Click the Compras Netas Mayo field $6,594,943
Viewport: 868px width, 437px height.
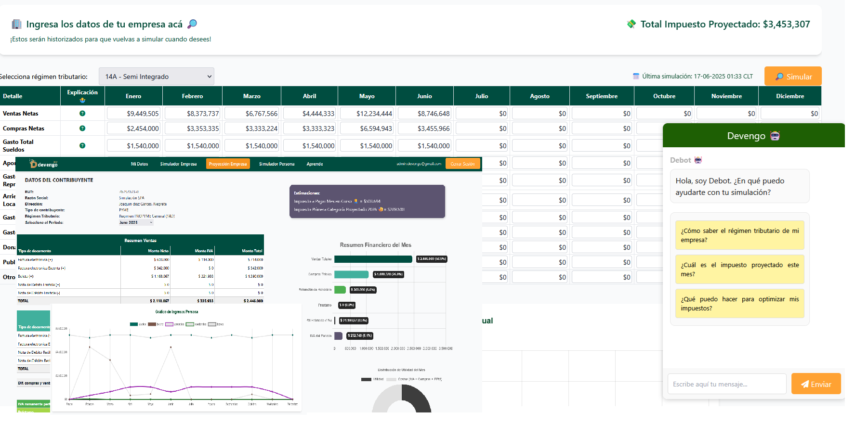pyautogui.click(x=367, y=129)
